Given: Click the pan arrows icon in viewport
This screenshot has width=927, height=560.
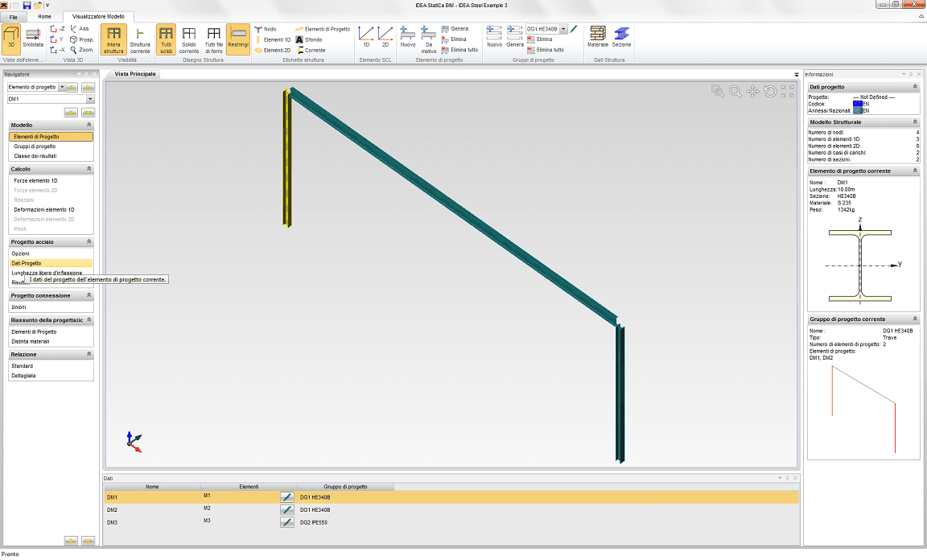Looking at the screenshot, I should coord(752,91).
